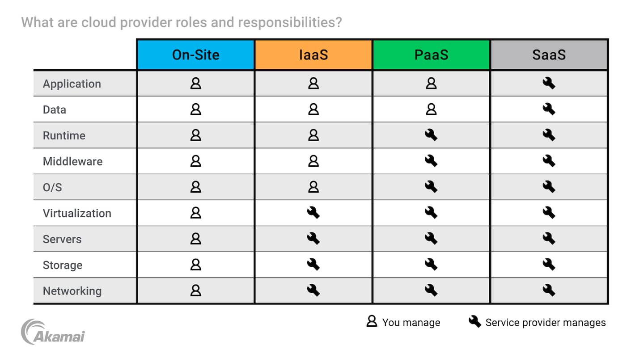Click the 'You manage' legend person icon
The image size is (644, 362).
click(372, 321)
